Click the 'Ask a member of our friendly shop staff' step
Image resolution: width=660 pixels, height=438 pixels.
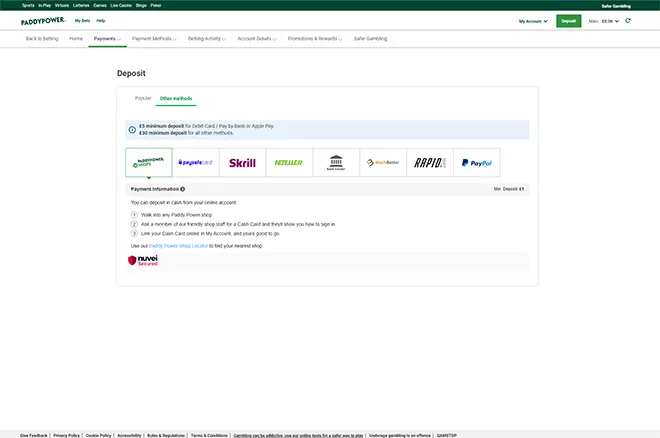(x=238, y=224)
